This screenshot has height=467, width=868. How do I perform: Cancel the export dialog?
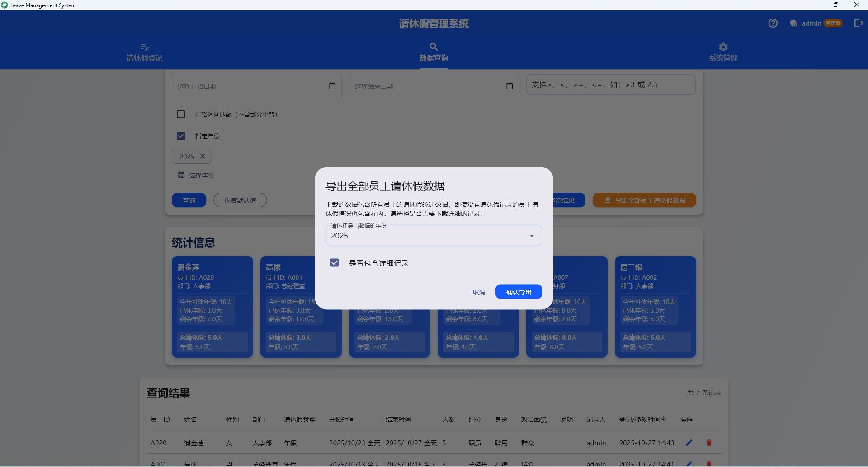click(x=479, y=292)
